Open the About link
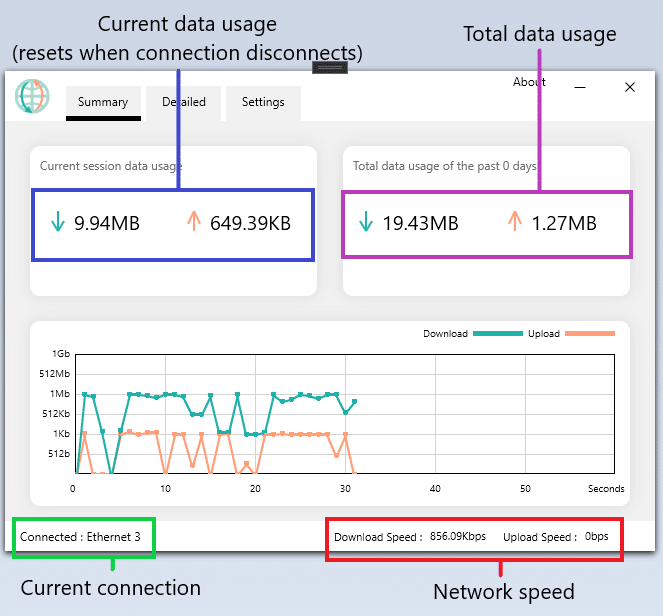 [529, 82]
